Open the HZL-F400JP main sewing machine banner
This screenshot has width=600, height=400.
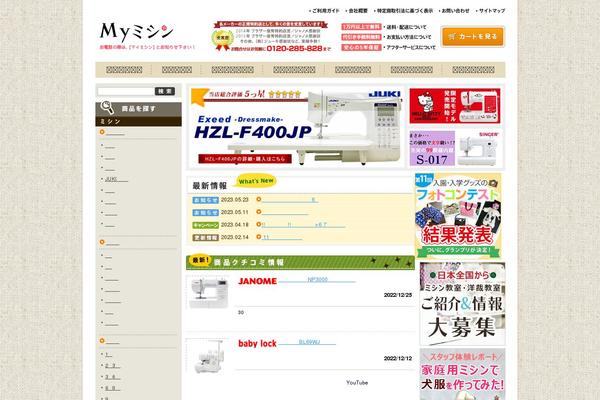coord(295,127)
